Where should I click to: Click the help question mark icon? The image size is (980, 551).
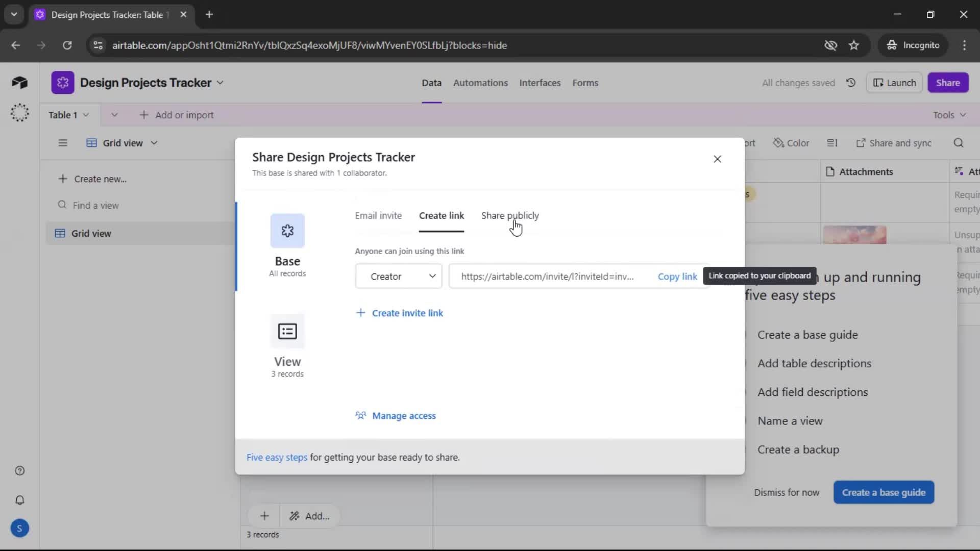pyautogui.click(x=19, y=471)
